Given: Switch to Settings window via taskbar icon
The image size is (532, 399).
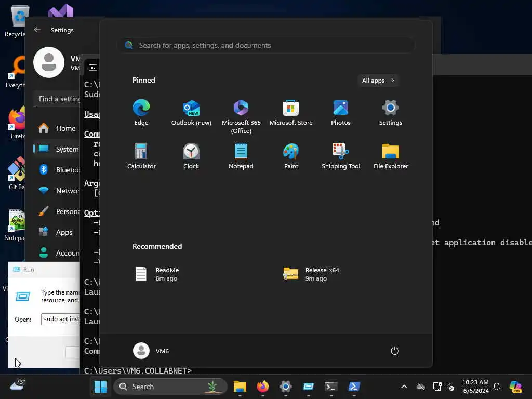Looking at the screenshot, I should (286, 387).
